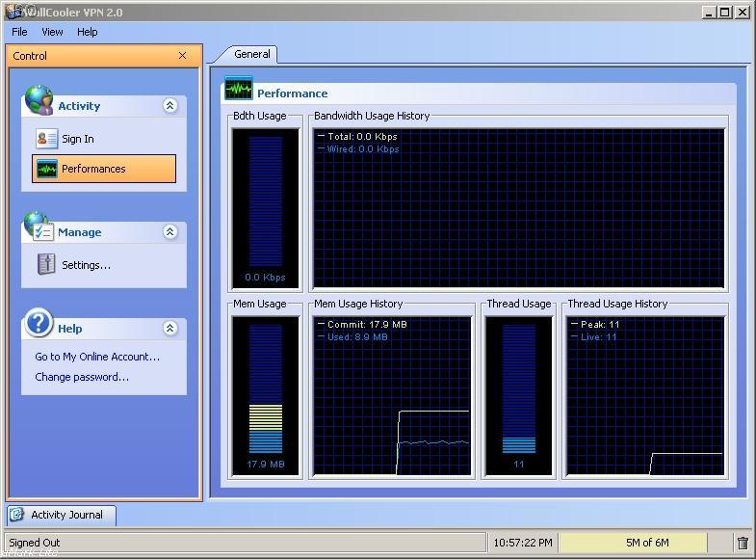Click the Thread Usage History graph

click(645, 396)
